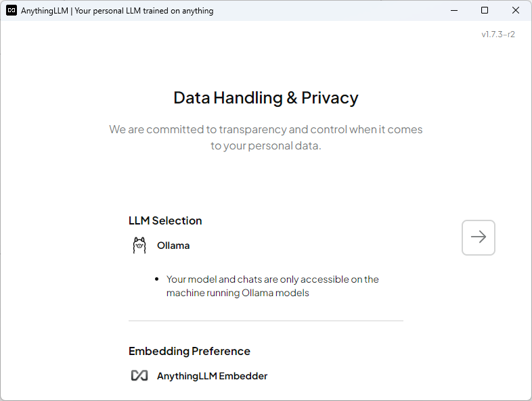Select the Embedding Preference heading
Screen dimensions: 532x401
[x=190, y=351]
